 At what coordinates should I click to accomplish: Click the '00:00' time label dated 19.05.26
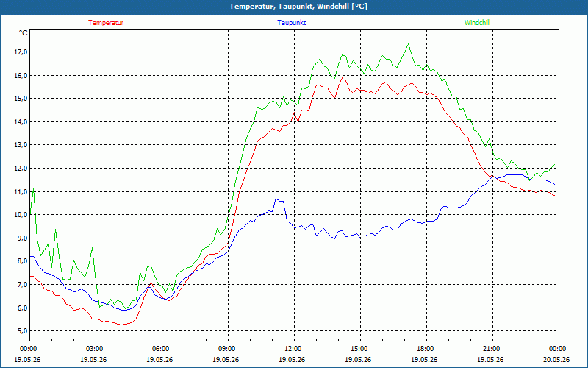[x=27, y=349]
